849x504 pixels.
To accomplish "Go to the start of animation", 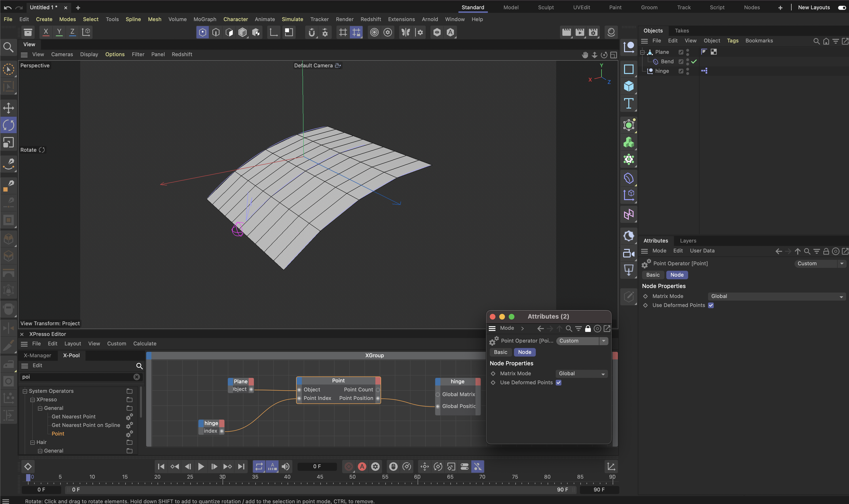I will coord(161,467).
